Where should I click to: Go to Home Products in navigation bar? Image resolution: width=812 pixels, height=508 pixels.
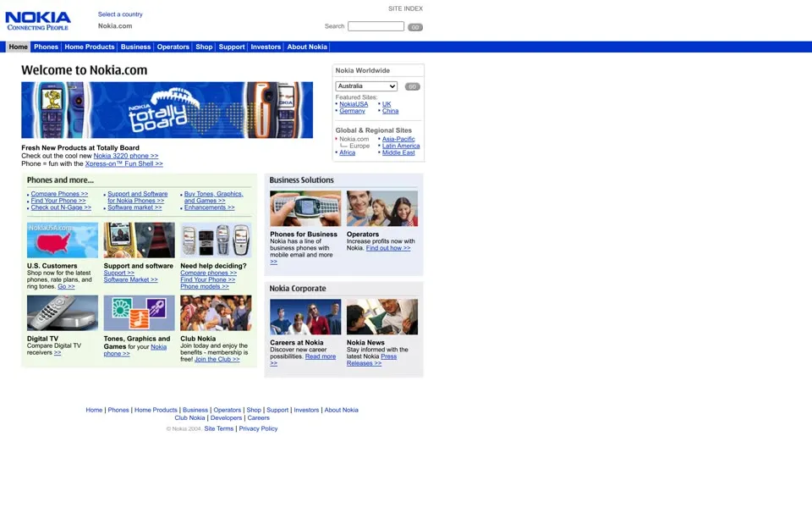pyautogui.click(x=89, y=47)
